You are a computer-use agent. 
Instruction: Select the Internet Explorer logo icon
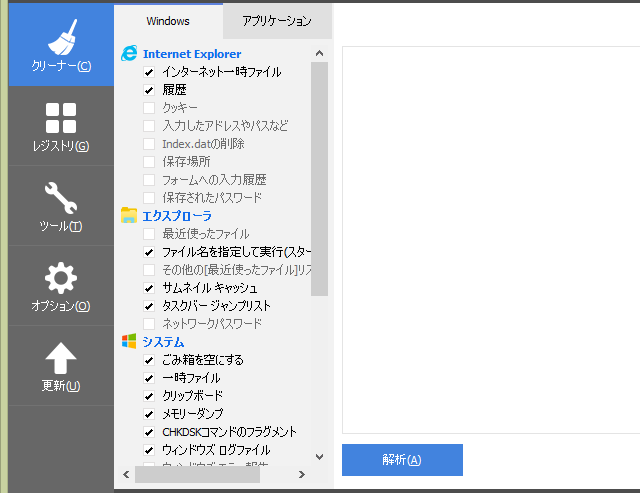129,53
